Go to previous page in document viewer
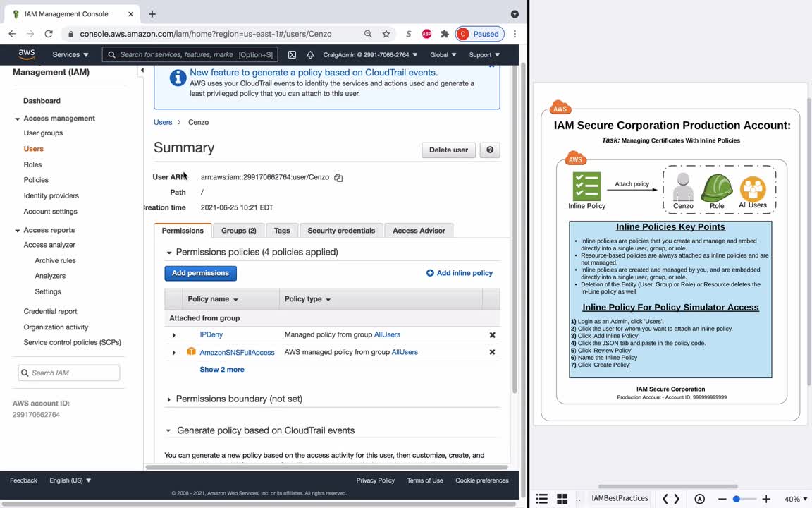Screen dimensions: 812x508 [x=665, y=499]
